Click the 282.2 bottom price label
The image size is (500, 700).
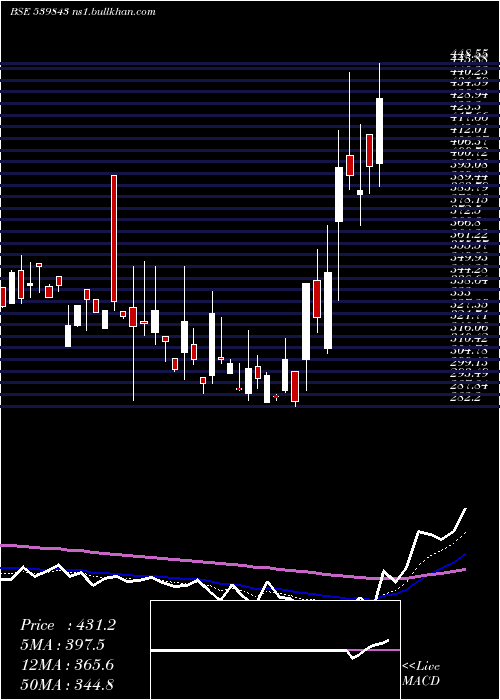(465, 398)
